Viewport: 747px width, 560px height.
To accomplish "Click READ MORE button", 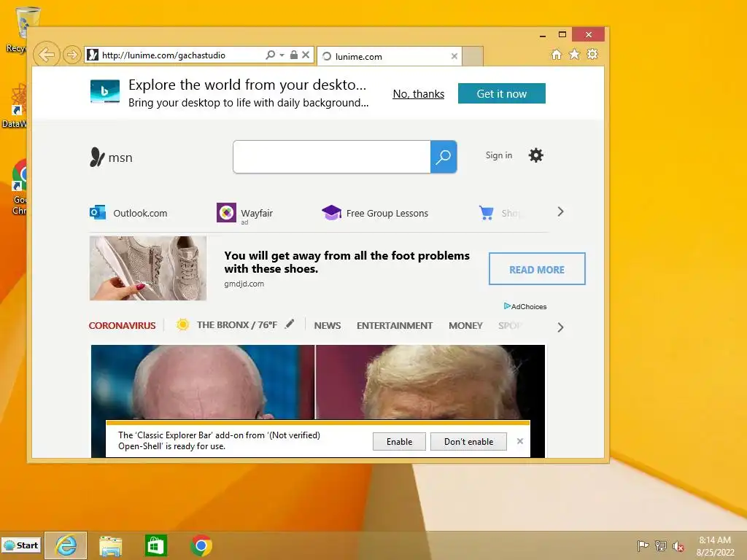I will click(x=537, y=269).
